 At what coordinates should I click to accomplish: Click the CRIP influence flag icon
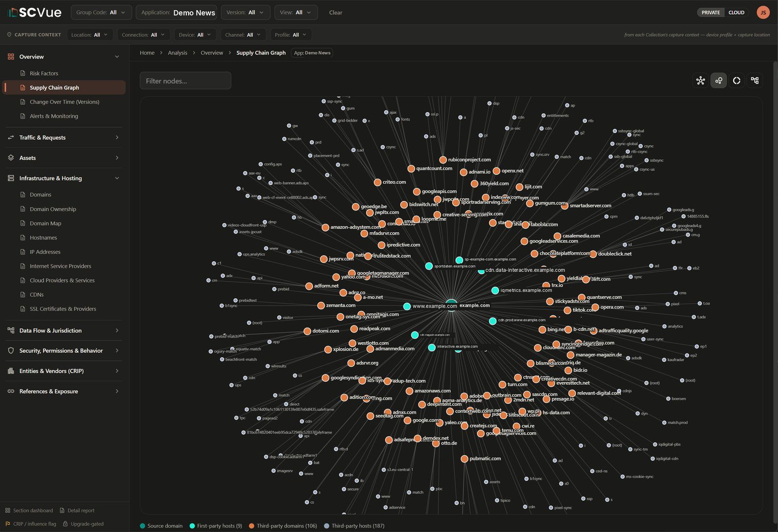pos(7,524)
